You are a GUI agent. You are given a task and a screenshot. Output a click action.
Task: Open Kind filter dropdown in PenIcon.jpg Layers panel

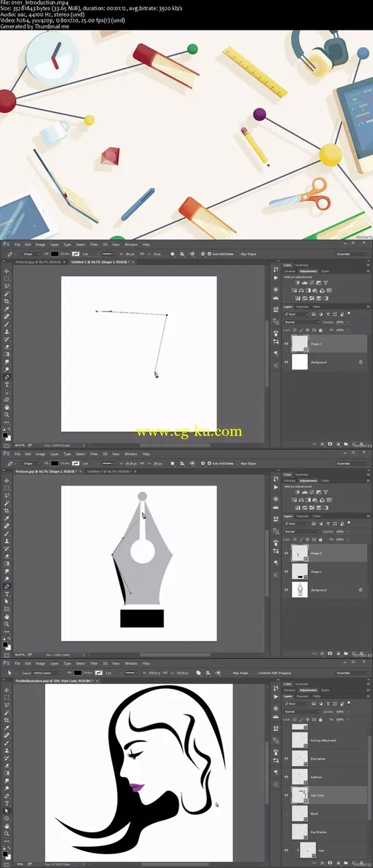click(296, 524)
